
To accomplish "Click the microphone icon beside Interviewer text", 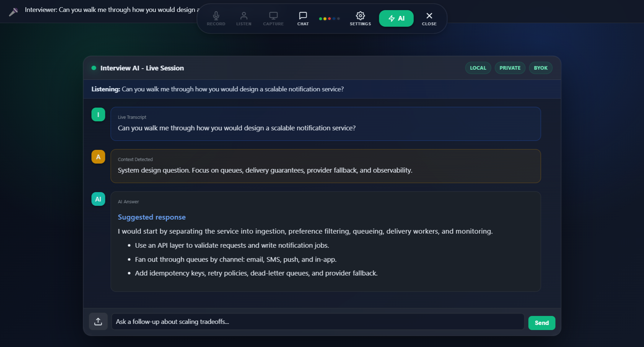I will pos(13,12).
